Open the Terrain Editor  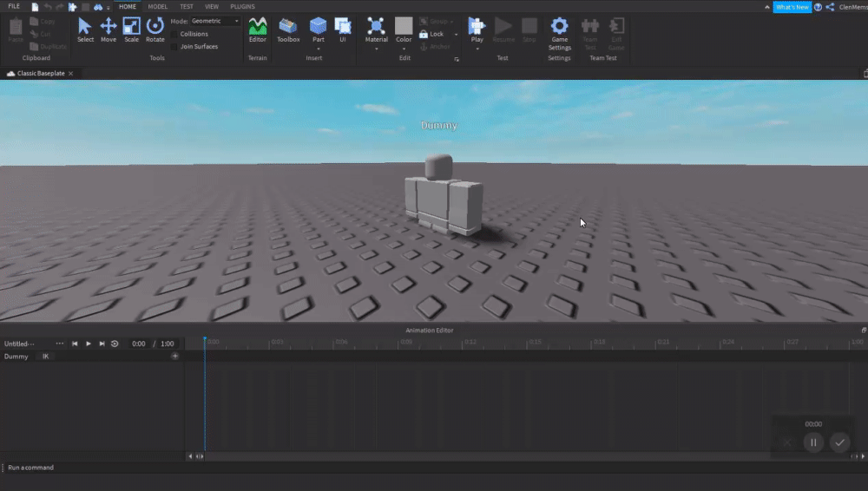coord(258,29)
